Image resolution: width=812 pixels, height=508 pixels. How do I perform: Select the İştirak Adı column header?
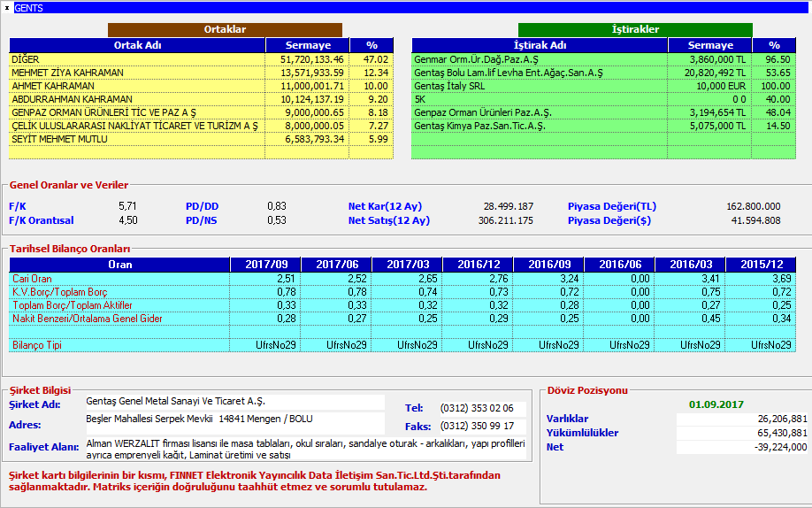[540, 45]
